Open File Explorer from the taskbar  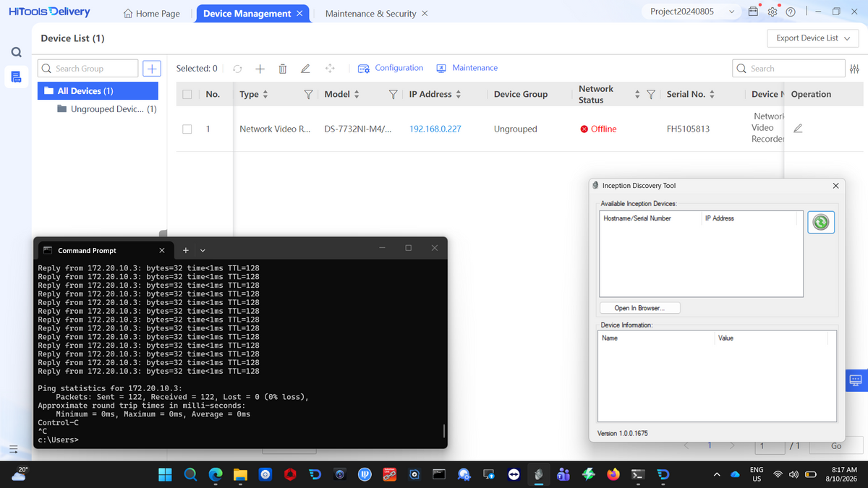pyautogui.click(x=240, y=474)
